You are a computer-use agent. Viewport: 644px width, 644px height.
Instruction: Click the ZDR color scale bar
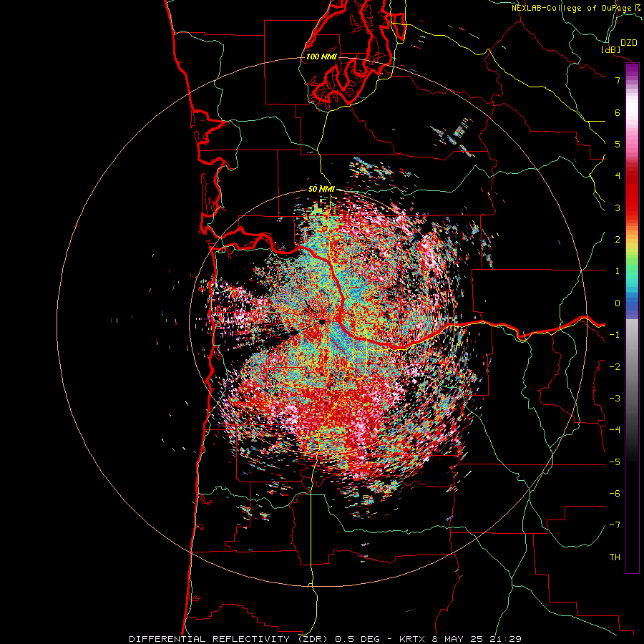point(632,318)
